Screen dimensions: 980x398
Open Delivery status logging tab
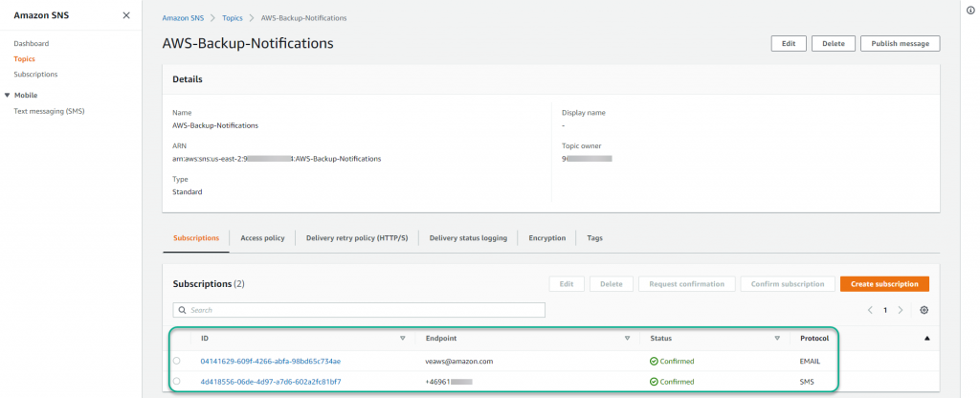[x=468, y=238]
